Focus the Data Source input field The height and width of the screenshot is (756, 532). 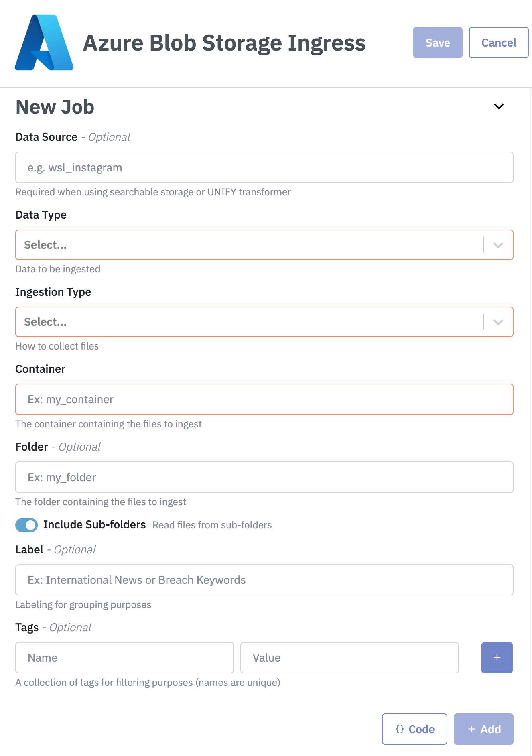pos(264,167)
